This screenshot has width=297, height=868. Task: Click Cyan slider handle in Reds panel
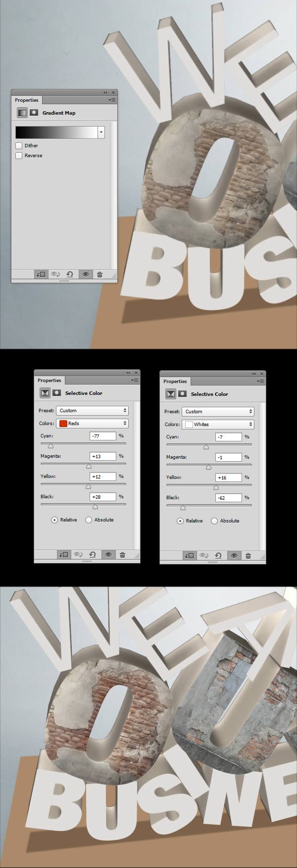(50, 446)
